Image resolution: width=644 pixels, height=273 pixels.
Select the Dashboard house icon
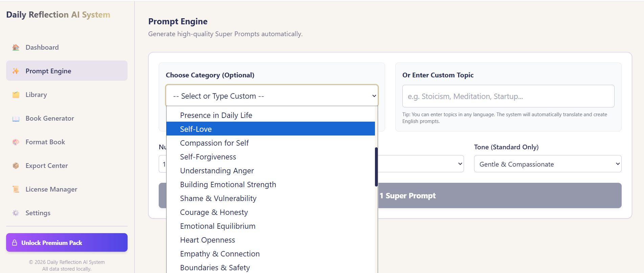[x=16, y=47]
